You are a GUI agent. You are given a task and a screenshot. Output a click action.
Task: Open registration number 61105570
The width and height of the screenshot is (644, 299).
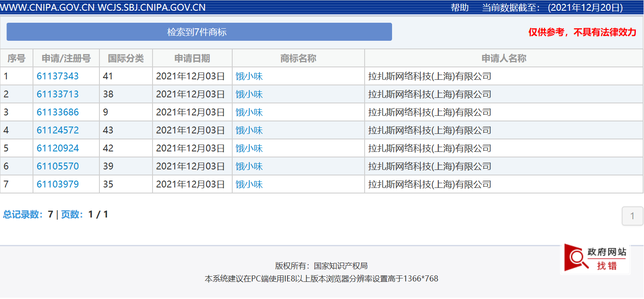pos(58,166)
